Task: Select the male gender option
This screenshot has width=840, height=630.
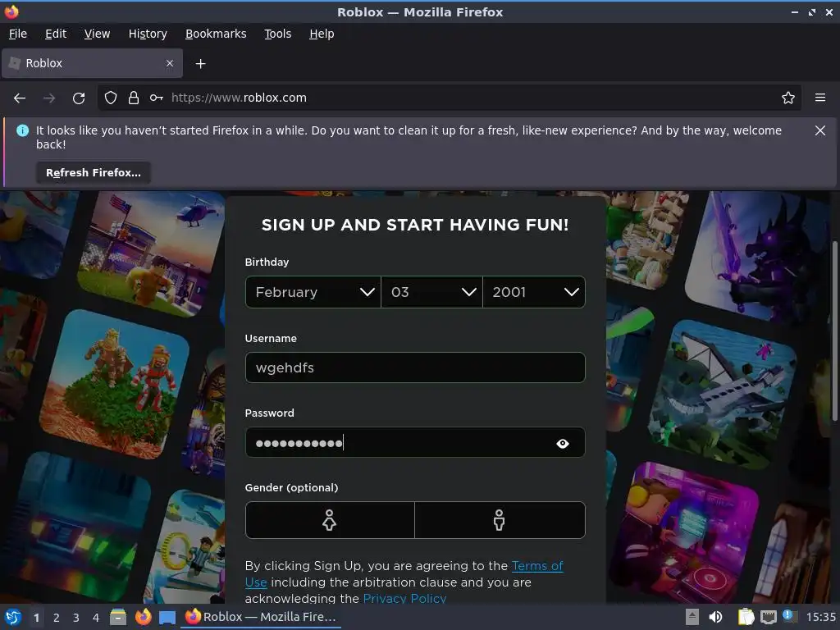Action: pyautogui.click(x=500, y=520)
